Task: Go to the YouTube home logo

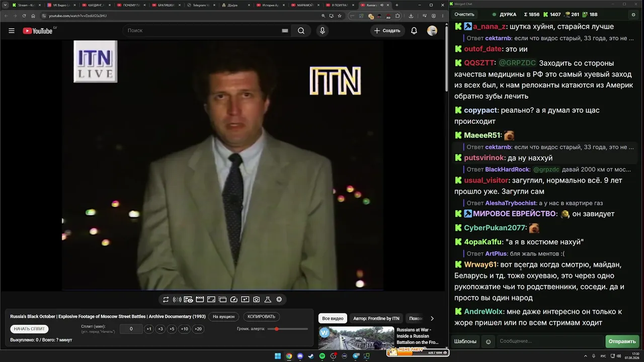Action: point(38,31)
